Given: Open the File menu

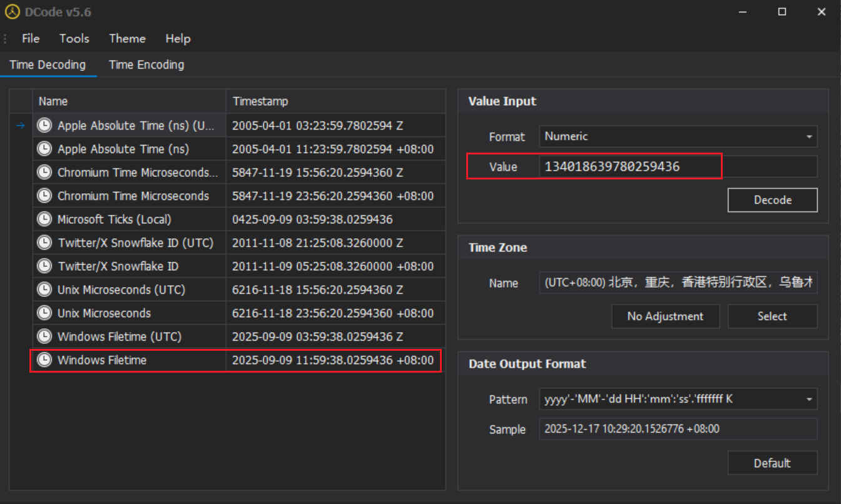Looking at the screenshot, I should [x=31, y=39].
